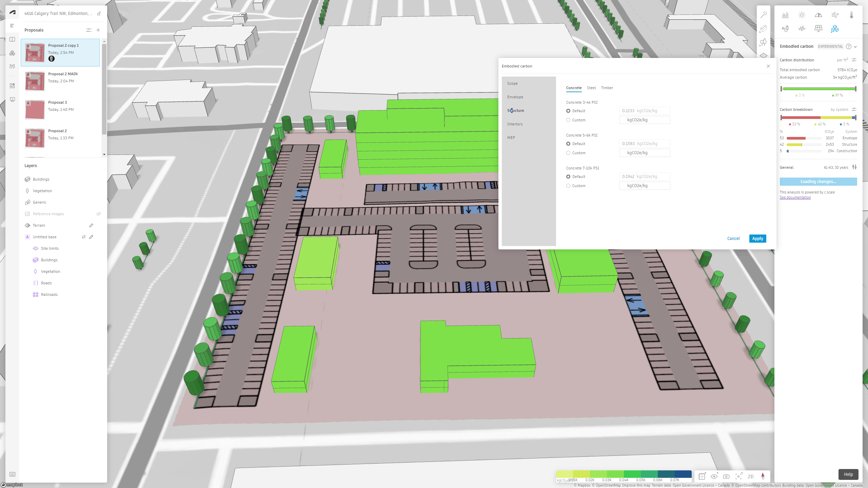Open the Envelope section in the dialog

[515, 97]
